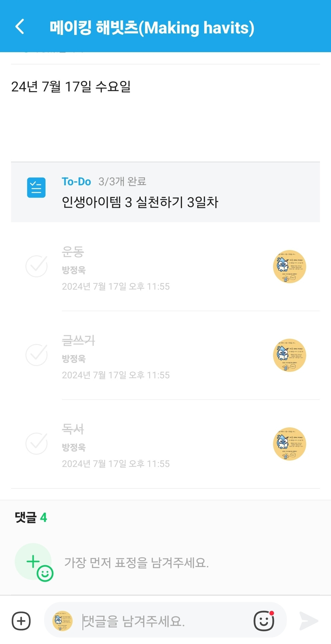Uncheck the 글쓰기 task checkbox
Screen dimensions: 331x644
pos(36,355)
